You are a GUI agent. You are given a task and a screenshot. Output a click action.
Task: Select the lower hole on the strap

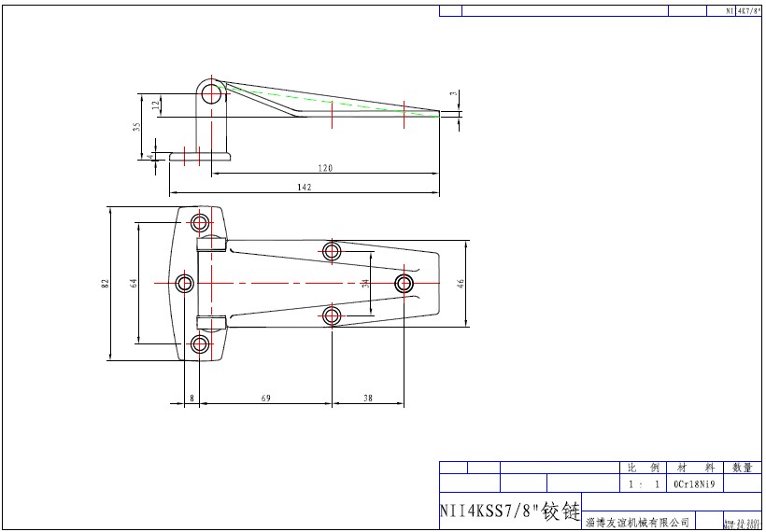click(x=332, y=315)
